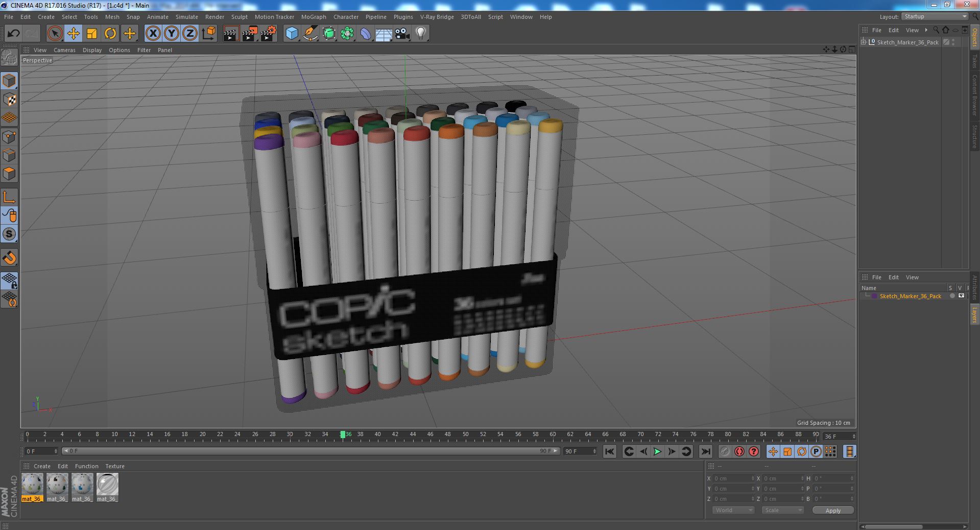Switch to Texture mode
This screenshot has width=980, height=530.
point(9,100)
